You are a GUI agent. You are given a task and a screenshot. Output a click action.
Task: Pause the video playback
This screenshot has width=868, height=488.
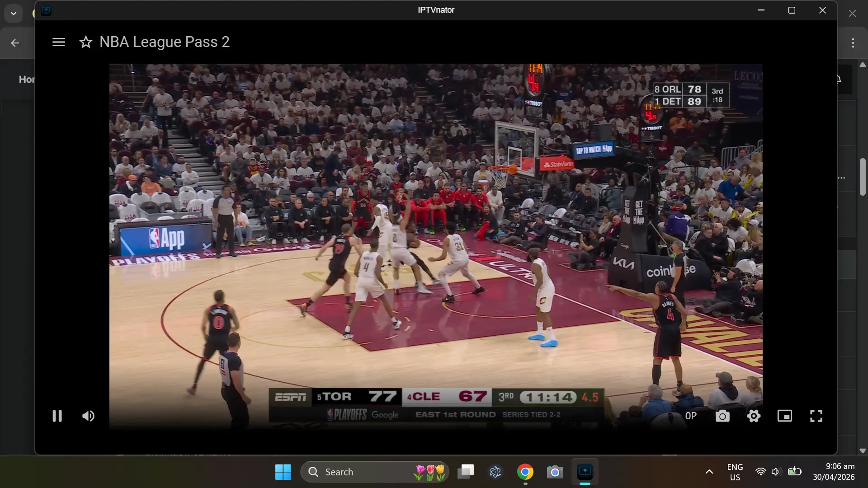click(x=57, y=416)
